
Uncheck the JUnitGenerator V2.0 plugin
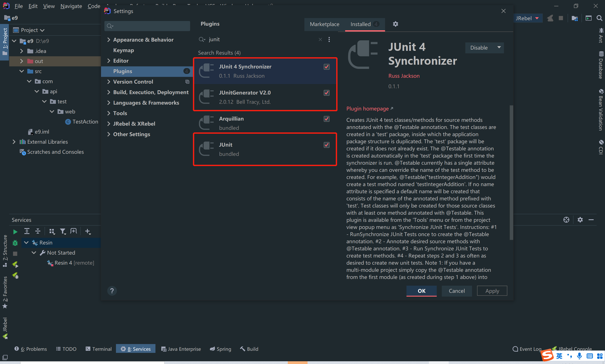pyautogui.click(x=326, y=93)
